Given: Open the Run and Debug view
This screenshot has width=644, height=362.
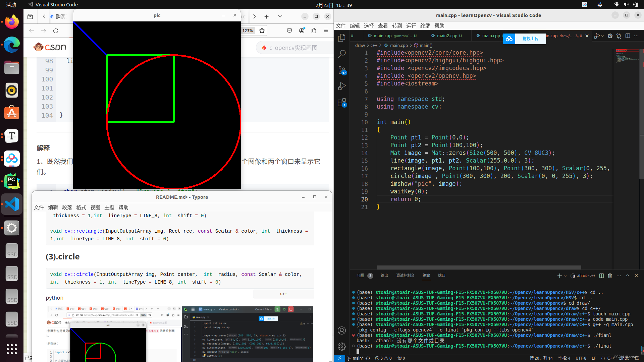Looking at the screenshot, I should click(342, 86).
